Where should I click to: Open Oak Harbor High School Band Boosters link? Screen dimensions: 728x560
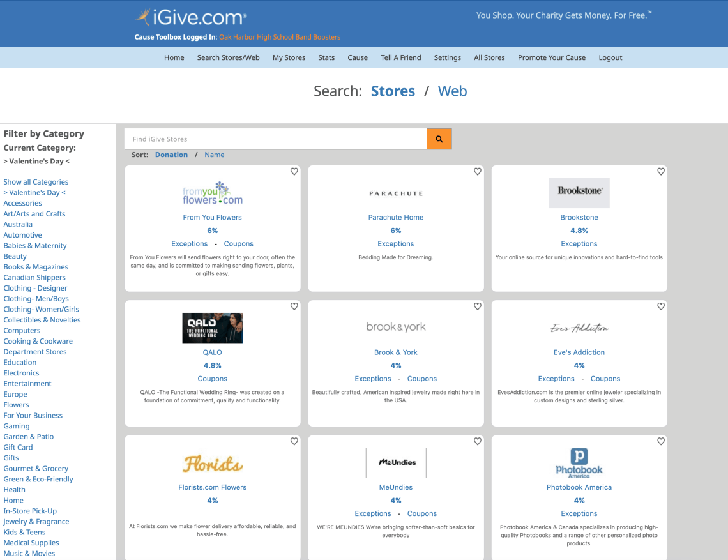[280, 37]
